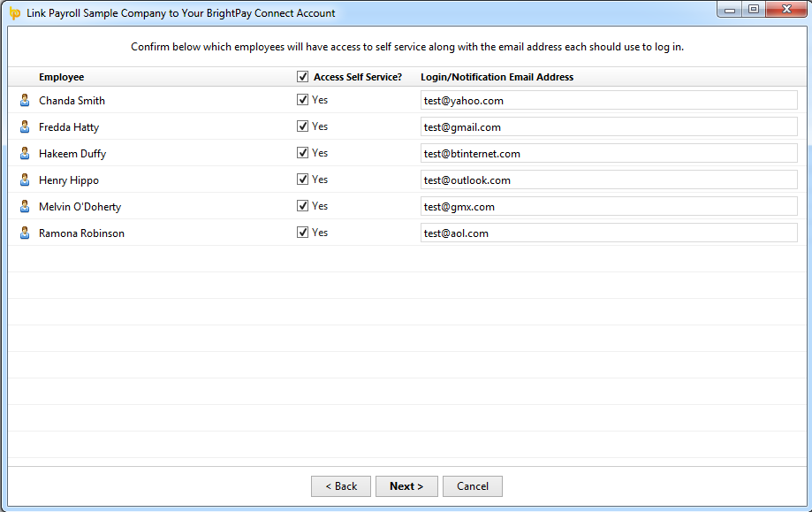
Task: Click Chanda Smith's employee icon
Action: pyautogui.click(x=25, y=101)
